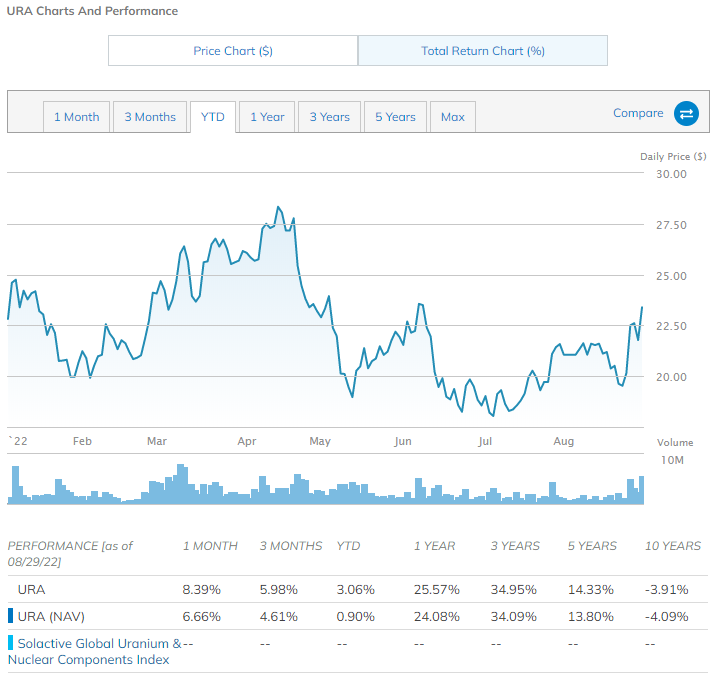Screen dimensions: 717x676
Task: Click the Compare link text
Action: (638, 113)
